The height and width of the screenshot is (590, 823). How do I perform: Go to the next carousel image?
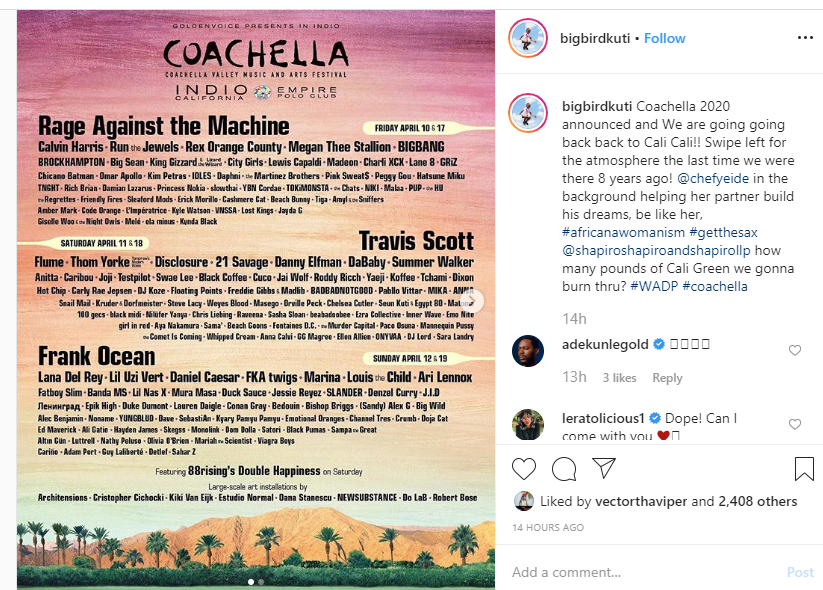tap(476, 300)
